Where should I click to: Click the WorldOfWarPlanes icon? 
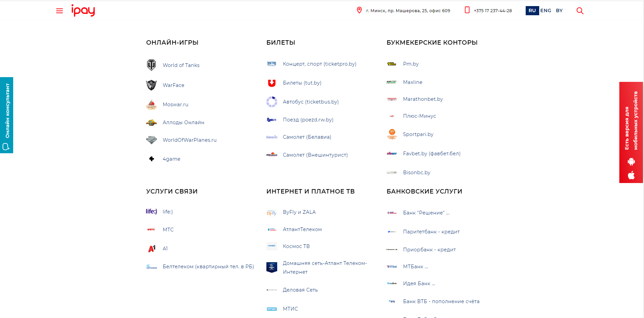coord(151,140)
